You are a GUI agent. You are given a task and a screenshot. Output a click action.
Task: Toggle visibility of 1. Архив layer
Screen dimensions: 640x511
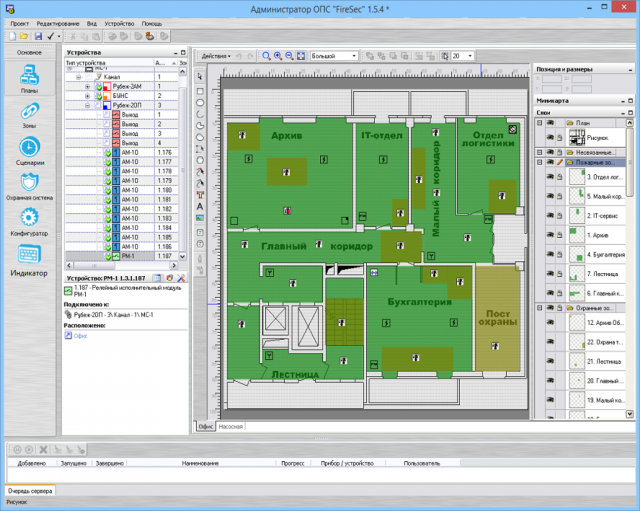pyautogui.click(x=550, y=234)
